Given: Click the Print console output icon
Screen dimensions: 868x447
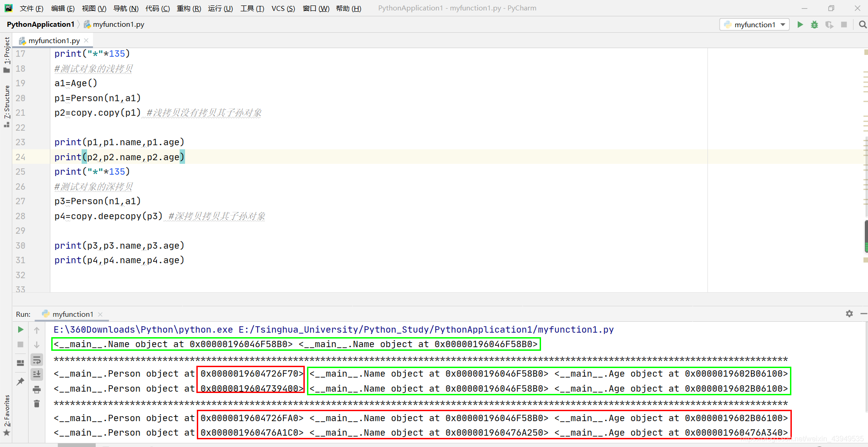Looking at the screenshot, I should 37,389.
